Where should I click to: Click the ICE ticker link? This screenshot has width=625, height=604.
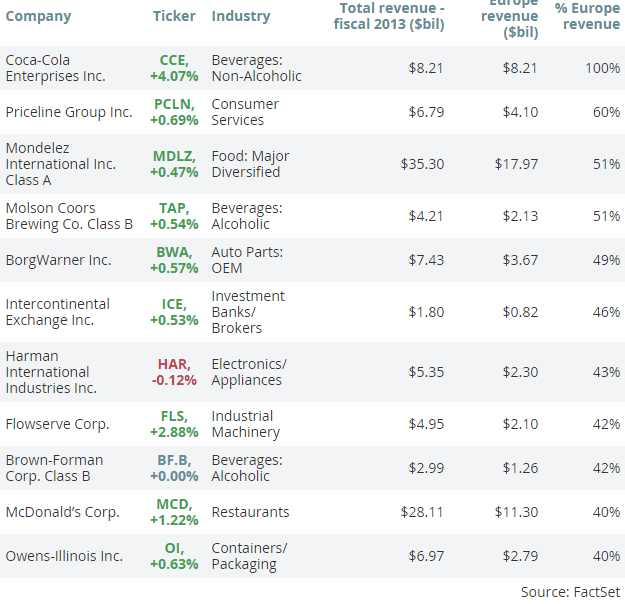[175, 304]
